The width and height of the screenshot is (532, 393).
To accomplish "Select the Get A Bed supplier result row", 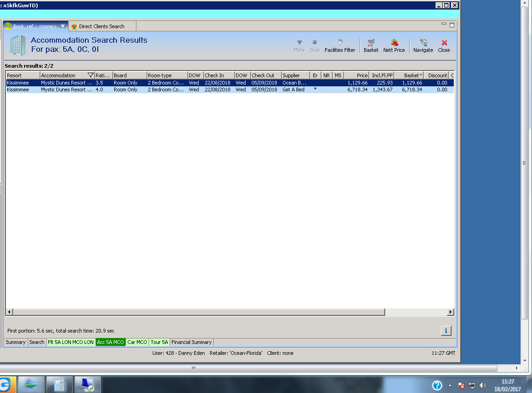I will (230, 90).
